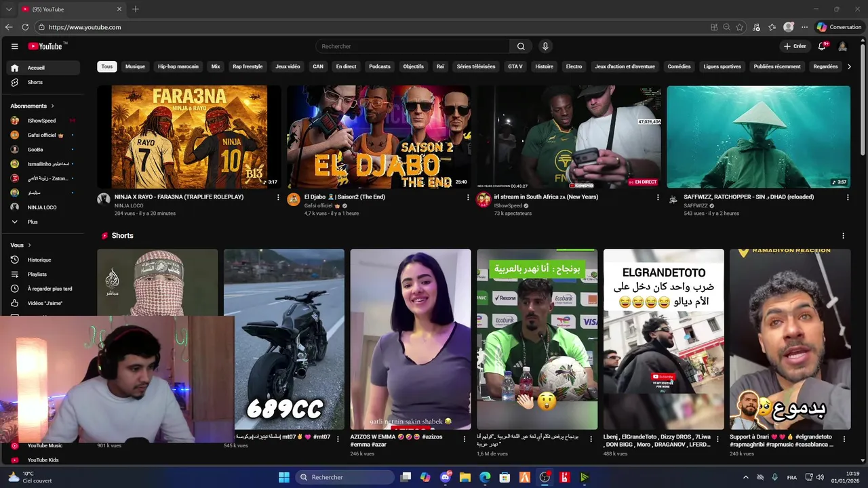
Task: Open the tab actions dropdown arrow
Action: 8,9
